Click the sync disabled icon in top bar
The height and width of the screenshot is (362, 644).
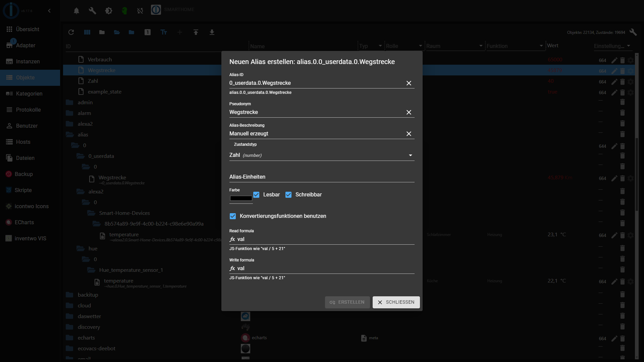click(140, 11)
